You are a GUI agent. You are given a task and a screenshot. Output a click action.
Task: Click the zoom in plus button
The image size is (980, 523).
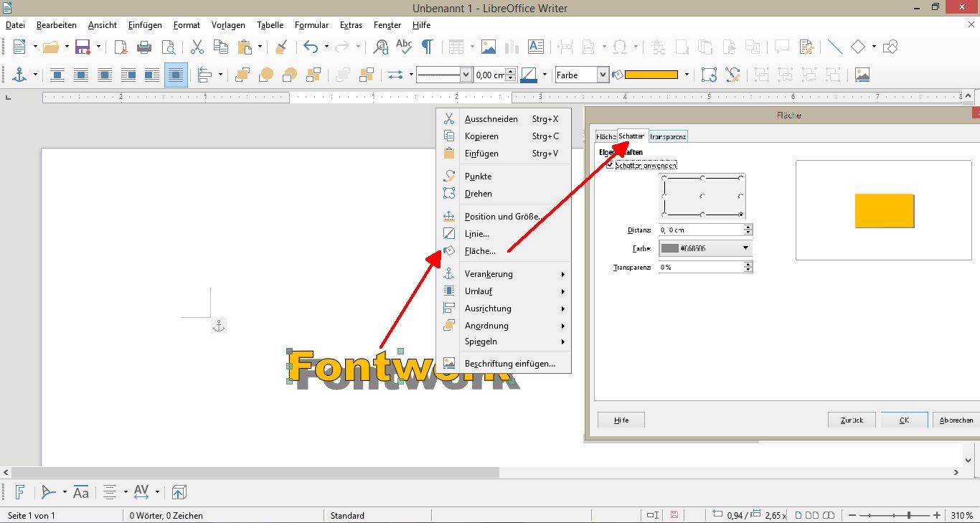(937, 515)
